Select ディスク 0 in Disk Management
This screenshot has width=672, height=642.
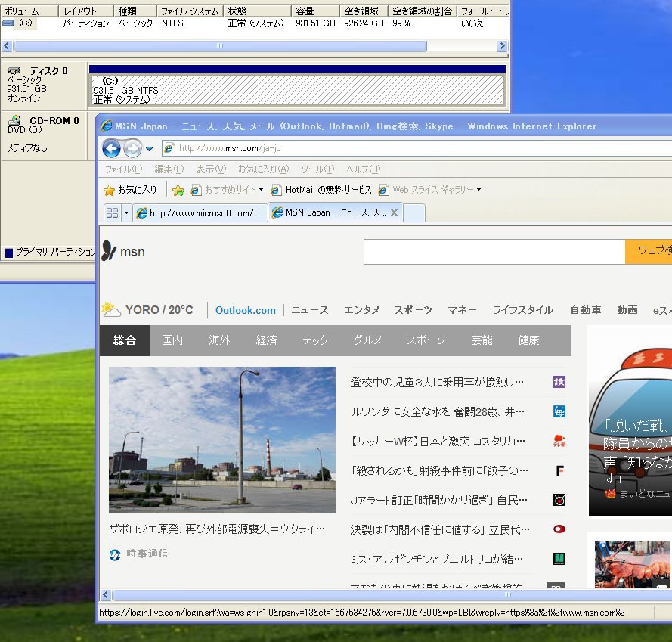[x=43, y=85]
